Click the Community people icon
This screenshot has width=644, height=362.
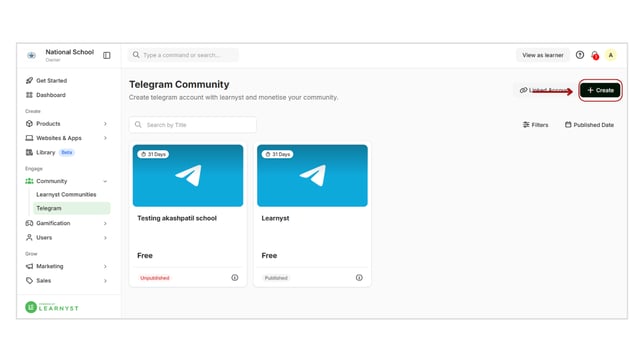click(29, 181)
